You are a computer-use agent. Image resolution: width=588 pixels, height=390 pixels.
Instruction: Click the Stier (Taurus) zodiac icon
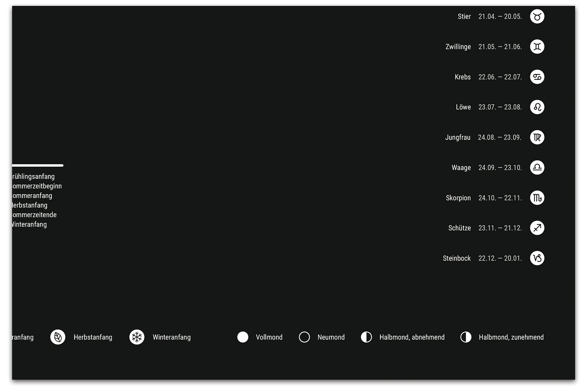pos(537,17)
